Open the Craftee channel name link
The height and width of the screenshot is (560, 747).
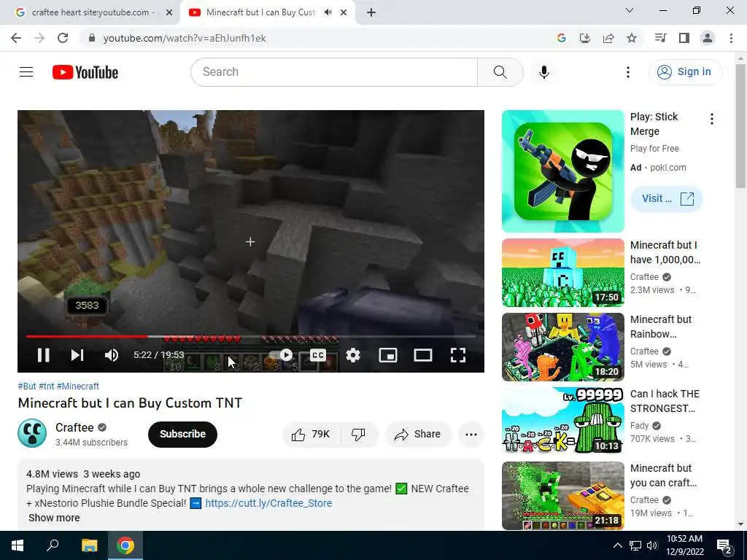pos(74,427)
